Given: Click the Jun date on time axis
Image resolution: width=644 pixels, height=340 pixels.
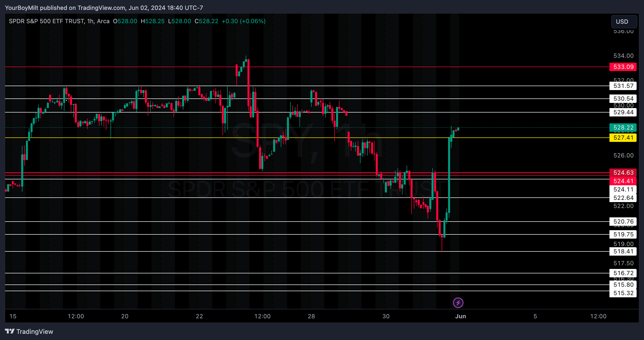Looking at the screenshot, I should pos(460,316).
